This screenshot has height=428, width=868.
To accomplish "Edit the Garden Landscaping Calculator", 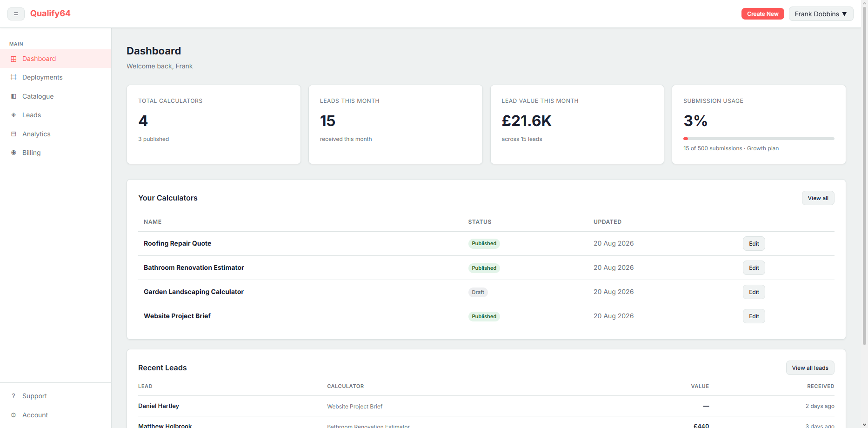I will (x=754, y=292).
